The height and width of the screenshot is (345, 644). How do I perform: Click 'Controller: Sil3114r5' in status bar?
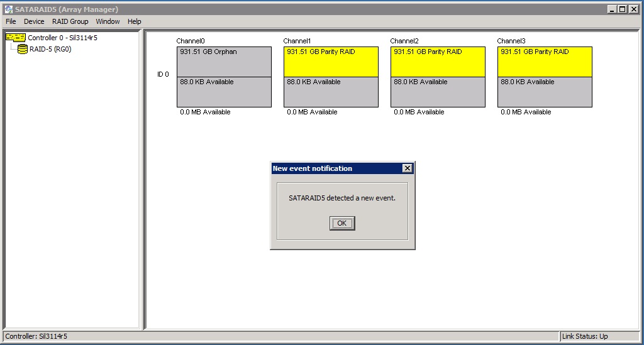[x=36, y=336]
